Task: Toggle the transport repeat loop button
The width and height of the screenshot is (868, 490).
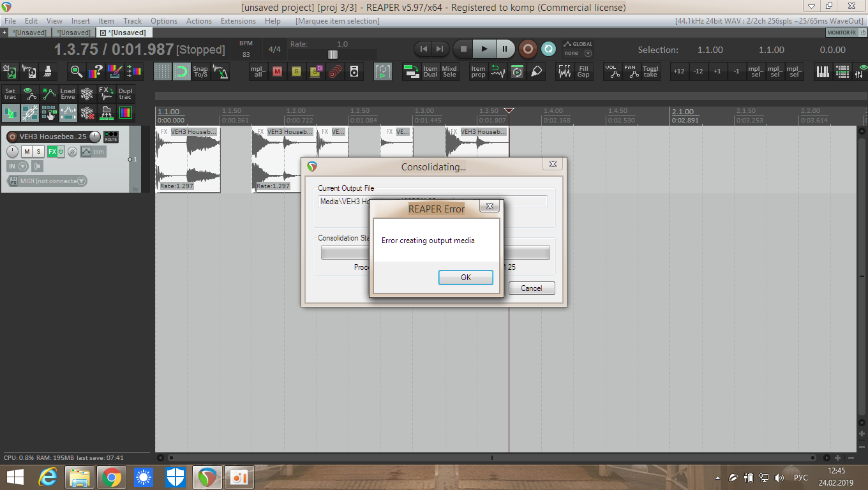Action: (548, 49)
